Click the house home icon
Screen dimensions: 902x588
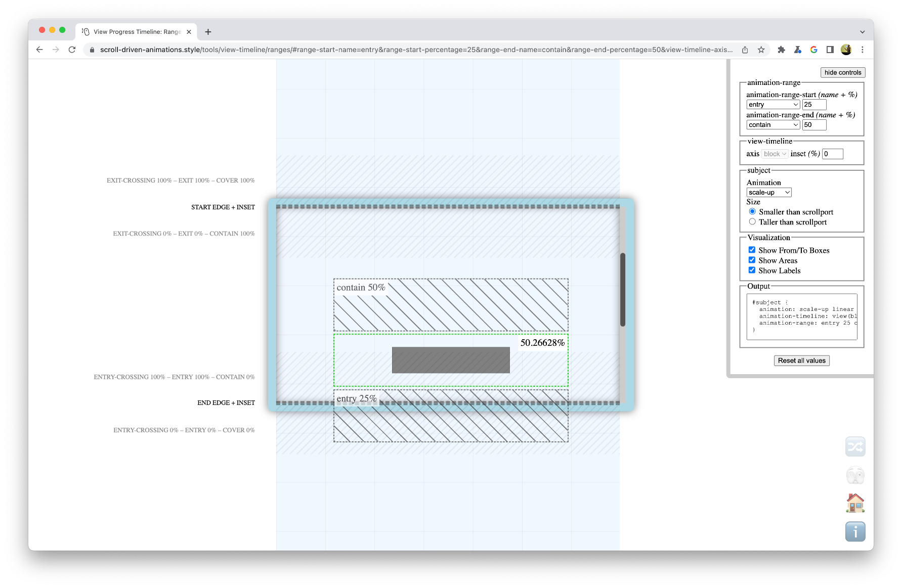coord(855,503)
